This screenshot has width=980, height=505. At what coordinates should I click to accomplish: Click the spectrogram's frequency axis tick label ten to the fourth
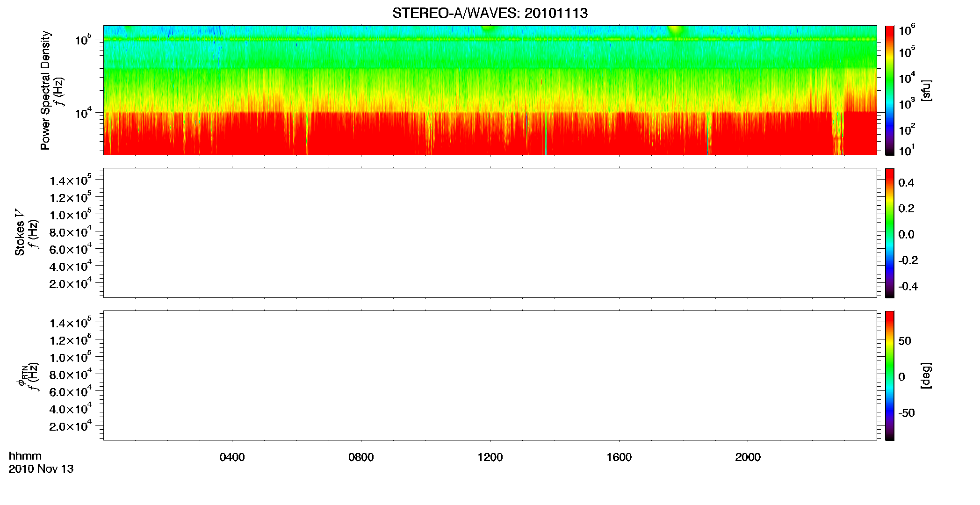[82, 113]
